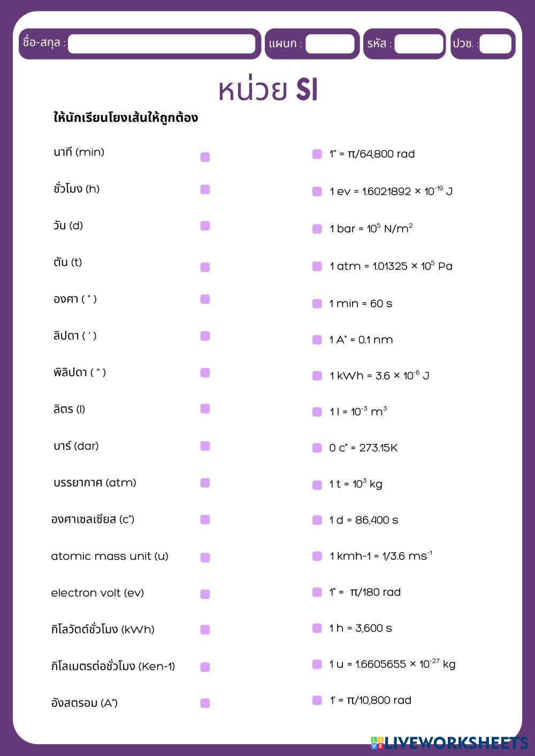The width and height of the screenshot is (535, 756).
Task: Click the ปวช. level input field
Action: pyautogui.click(x=495, y=44)
